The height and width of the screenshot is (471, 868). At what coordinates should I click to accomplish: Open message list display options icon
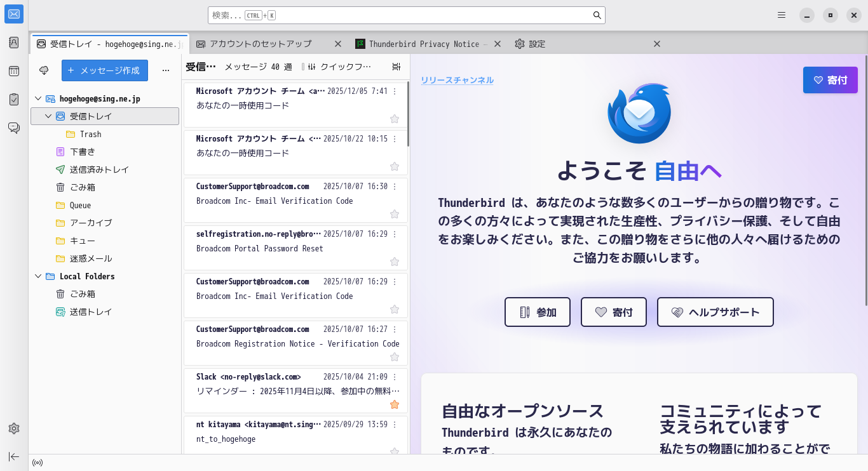397,67
